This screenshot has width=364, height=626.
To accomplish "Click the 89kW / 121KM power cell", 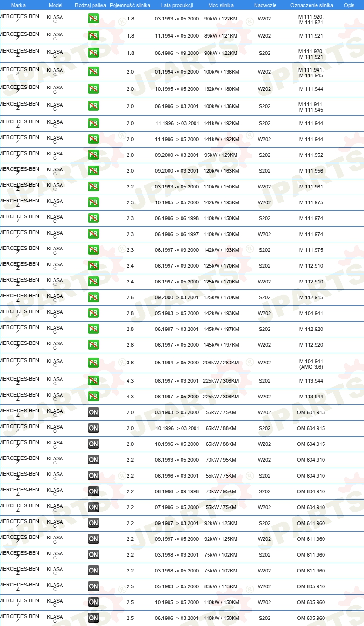I will pyautogui.click(x=221, y=36).
